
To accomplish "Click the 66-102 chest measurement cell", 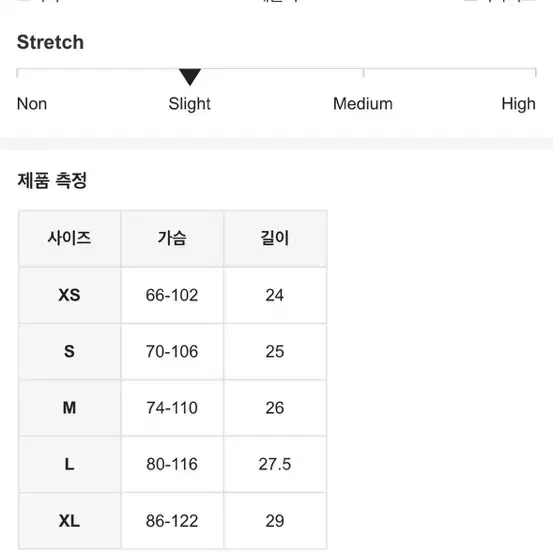I will click(x=172, y=295).
